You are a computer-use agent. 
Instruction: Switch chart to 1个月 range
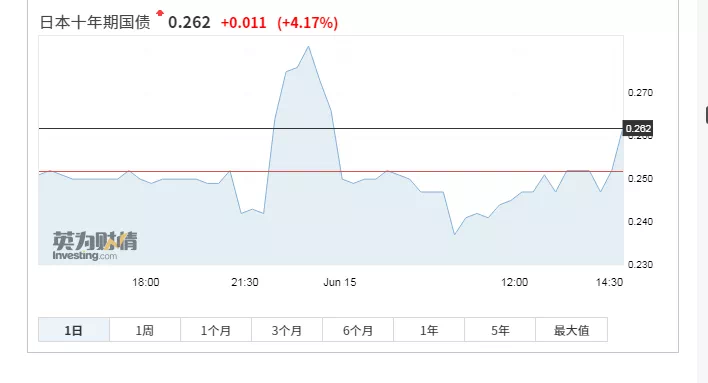coord(216,330)
